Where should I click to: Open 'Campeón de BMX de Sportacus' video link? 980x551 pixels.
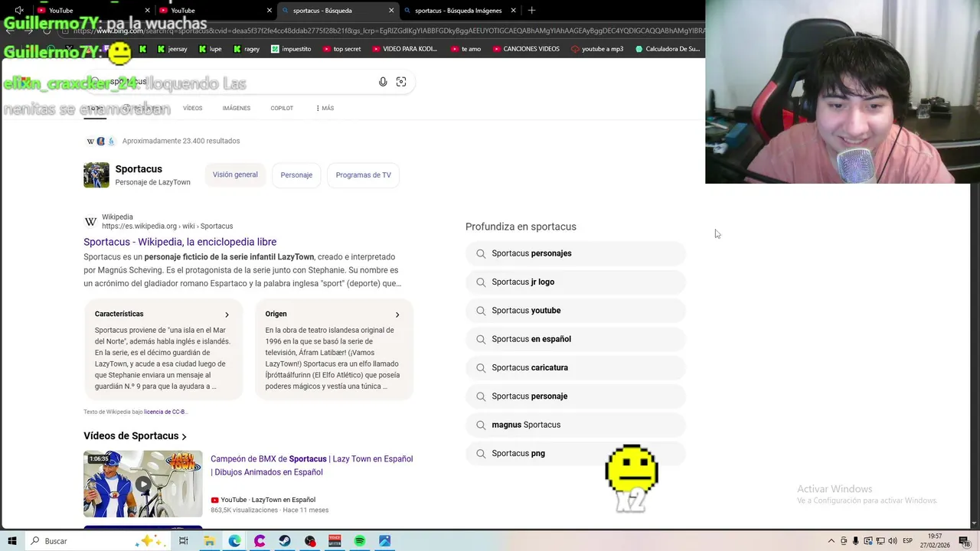(312, 465)
